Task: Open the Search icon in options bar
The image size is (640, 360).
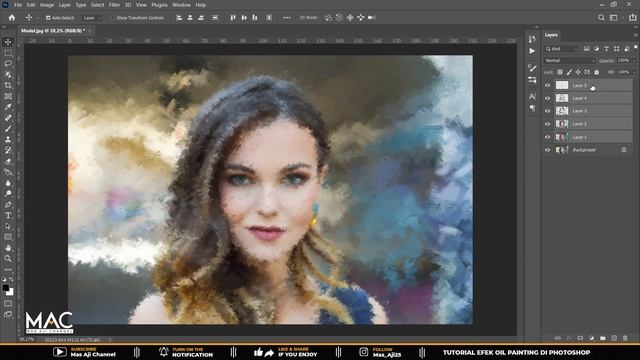Action: pyautogui.click(x=601, y=18)
